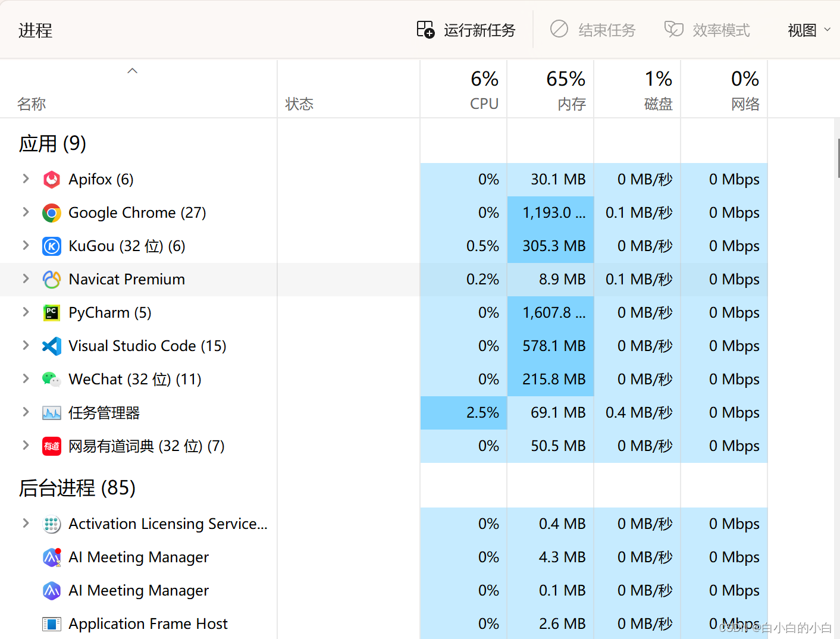Expand the Visual Studio Code (15) group

(x=26, y=345)
